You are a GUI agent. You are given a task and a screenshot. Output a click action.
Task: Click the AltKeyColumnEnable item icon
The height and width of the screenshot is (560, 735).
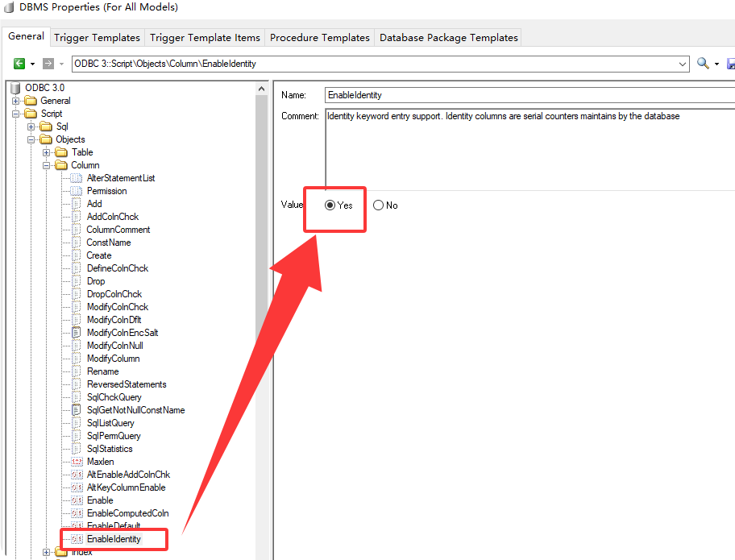[77, 487]
